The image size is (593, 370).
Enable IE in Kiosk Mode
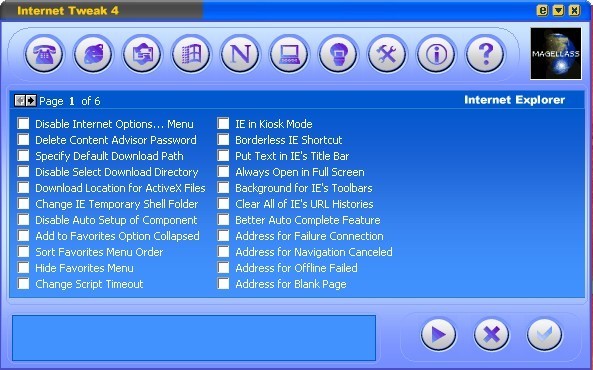click(x=223, y=123)
